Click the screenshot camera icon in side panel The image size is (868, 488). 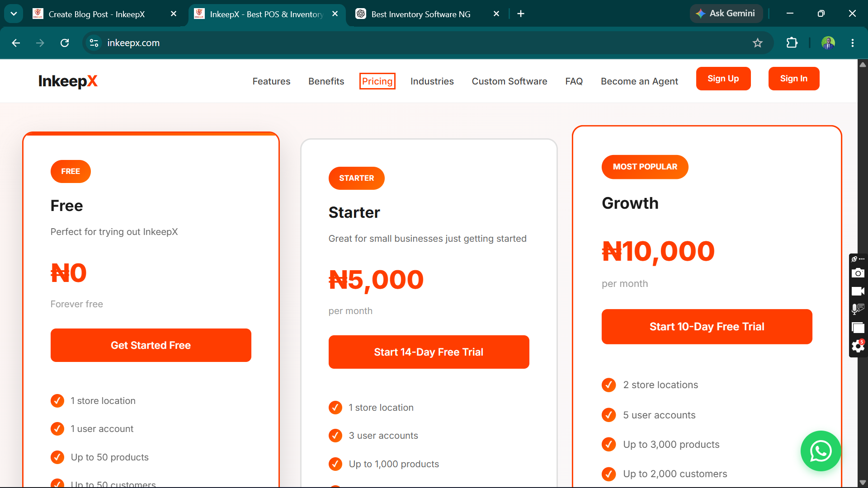pos(858,273)
